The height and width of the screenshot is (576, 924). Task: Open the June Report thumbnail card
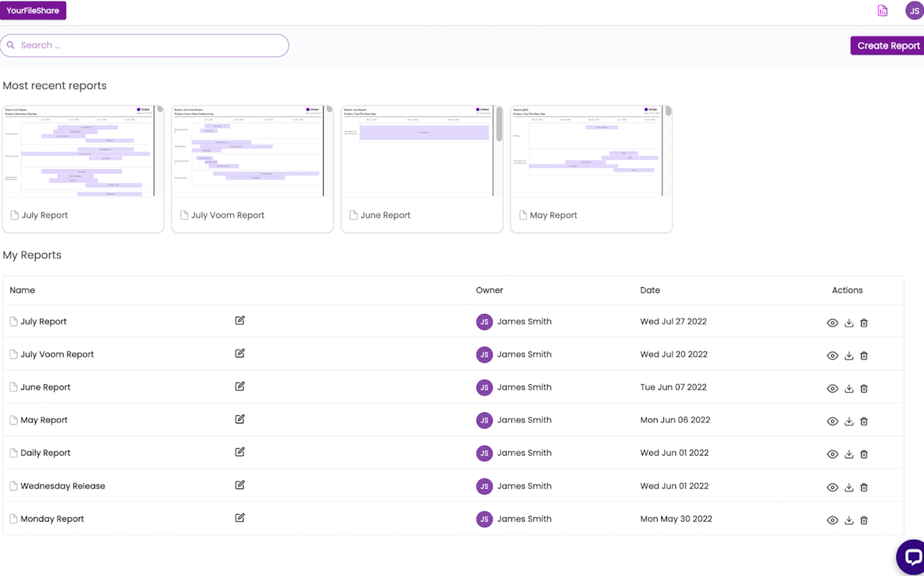(422, 169)
